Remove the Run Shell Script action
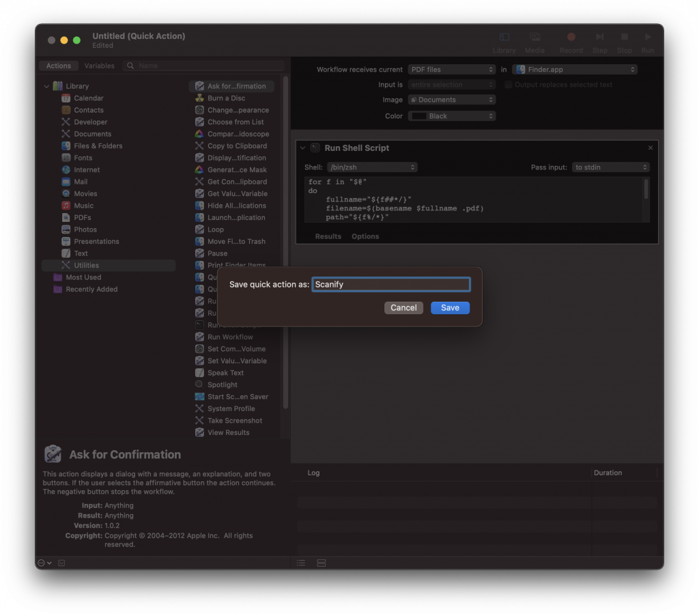The height and width of the screenshot is (616, 699). (651, 148)
